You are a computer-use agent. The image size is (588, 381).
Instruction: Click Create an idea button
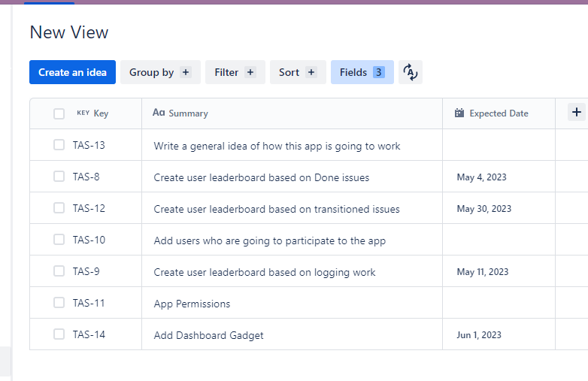click(x=72, y=72)
